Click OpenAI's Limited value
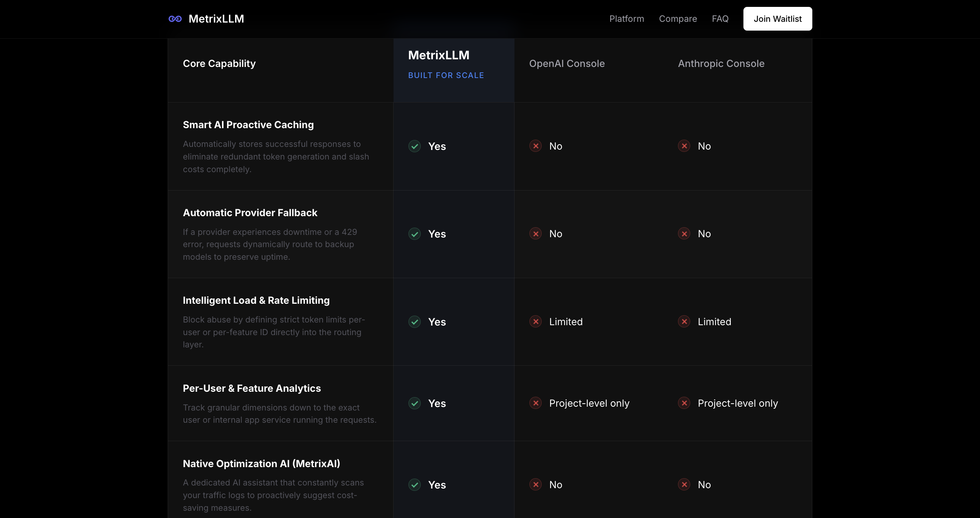Image resolution: width=980 pixels, height=518 pixels. (566, 322)
